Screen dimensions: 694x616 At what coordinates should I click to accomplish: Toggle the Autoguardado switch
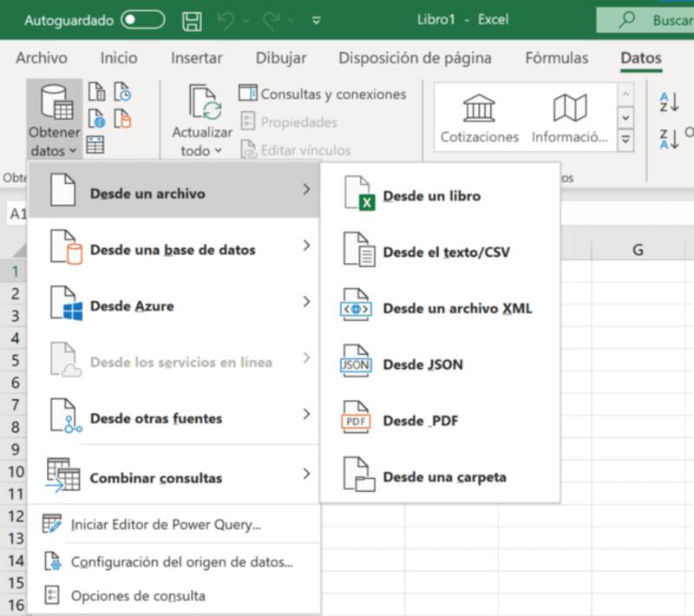(x=142, y=19)
